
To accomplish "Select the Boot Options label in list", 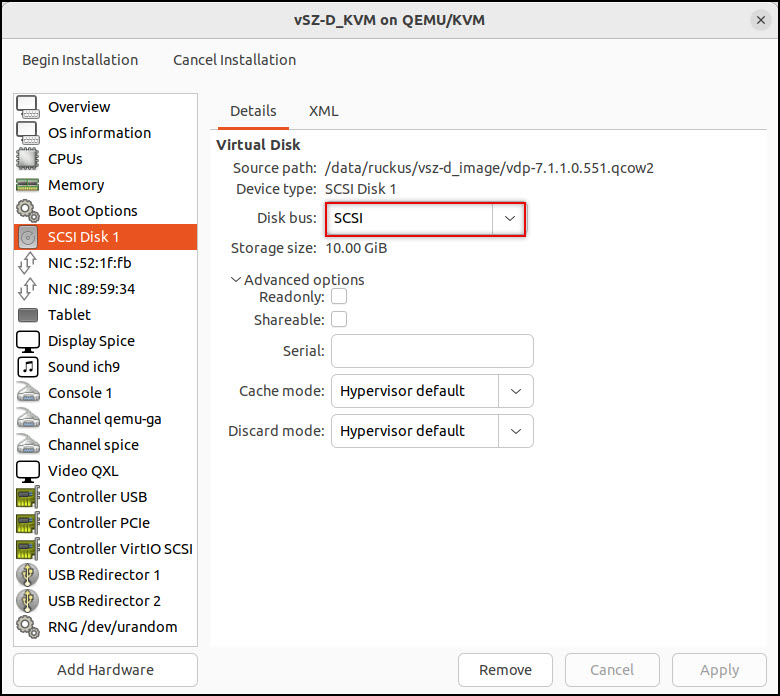I will tap(93, 211).
